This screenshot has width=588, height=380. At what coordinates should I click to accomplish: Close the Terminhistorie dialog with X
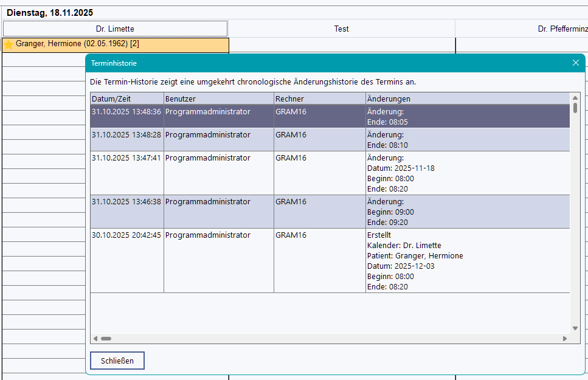click(576, 63)
